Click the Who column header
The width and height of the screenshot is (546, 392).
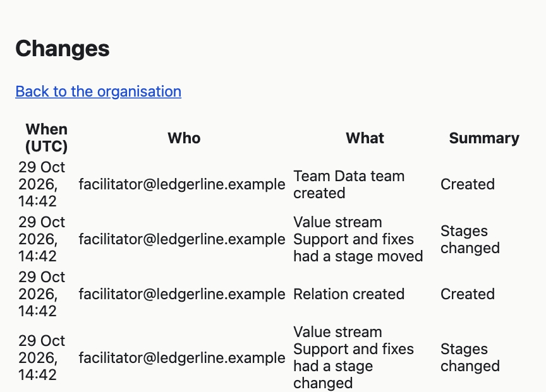[x=184, y=138]
